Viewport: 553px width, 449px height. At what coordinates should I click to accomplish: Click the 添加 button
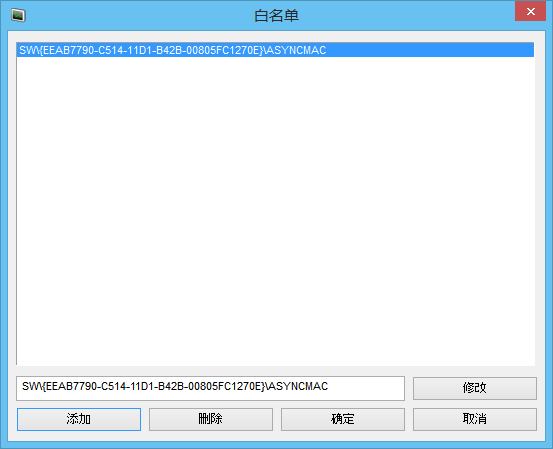tap(79, 419)
